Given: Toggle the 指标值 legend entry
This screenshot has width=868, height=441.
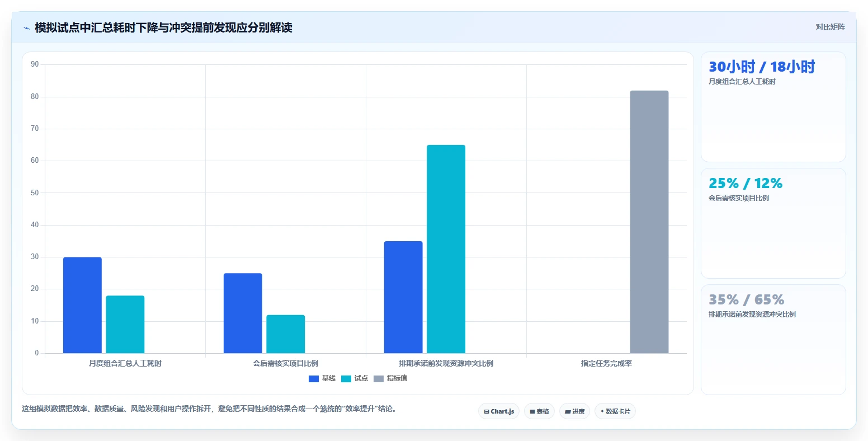Looking at the screenshot, I should (390, 378).
